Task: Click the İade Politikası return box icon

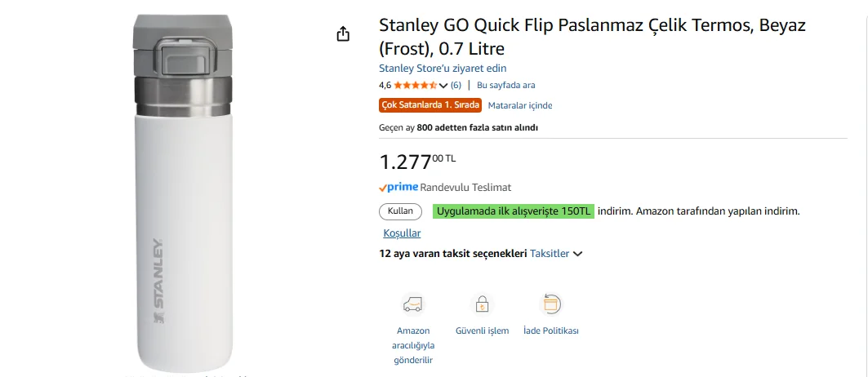Action: point(551,304)
